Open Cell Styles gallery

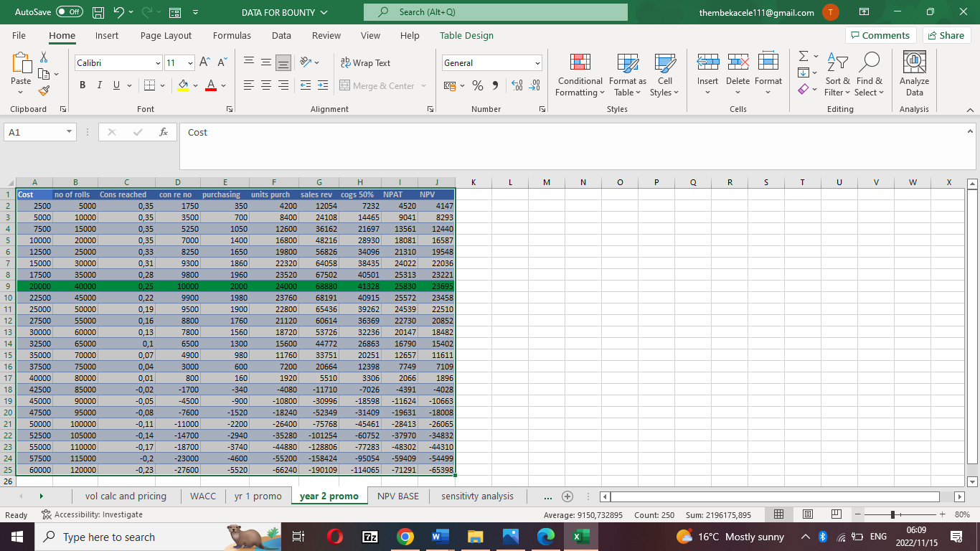point(665,75)
